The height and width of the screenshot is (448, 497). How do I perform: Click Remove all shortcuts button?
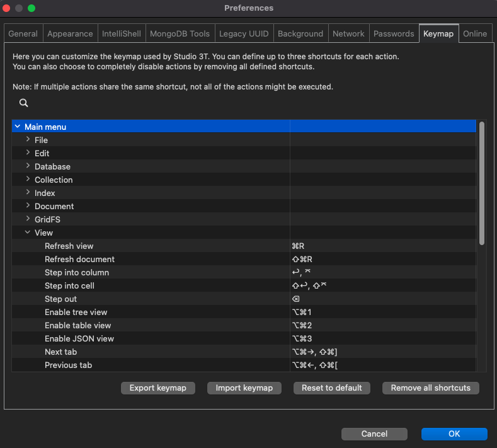[430, 388]
